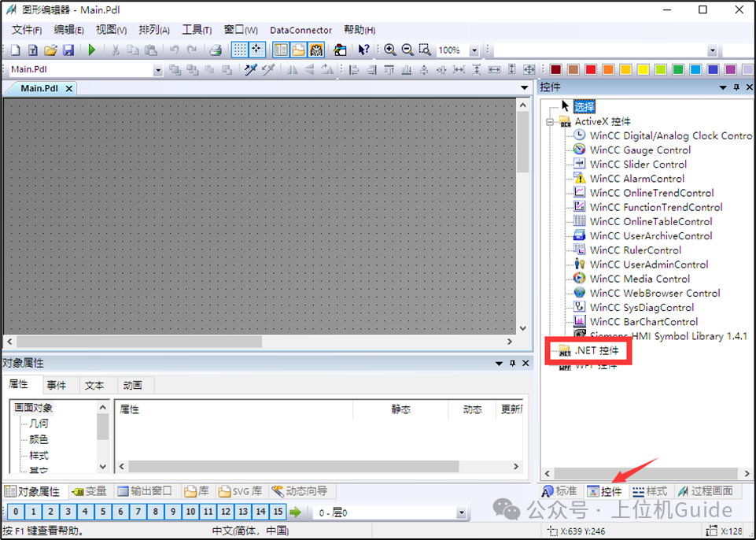Switch to the 动画 tab

(133, 385)
